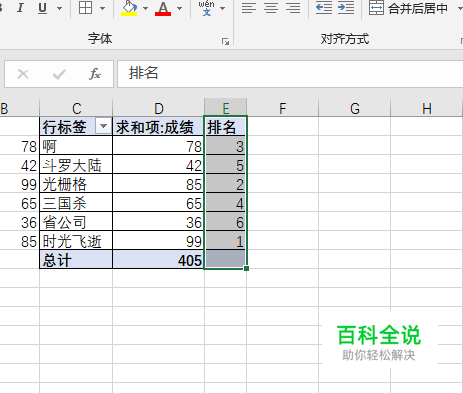Toggle italic formatting
The height and width of the screenshot is (393, 463).
[20, 8]
